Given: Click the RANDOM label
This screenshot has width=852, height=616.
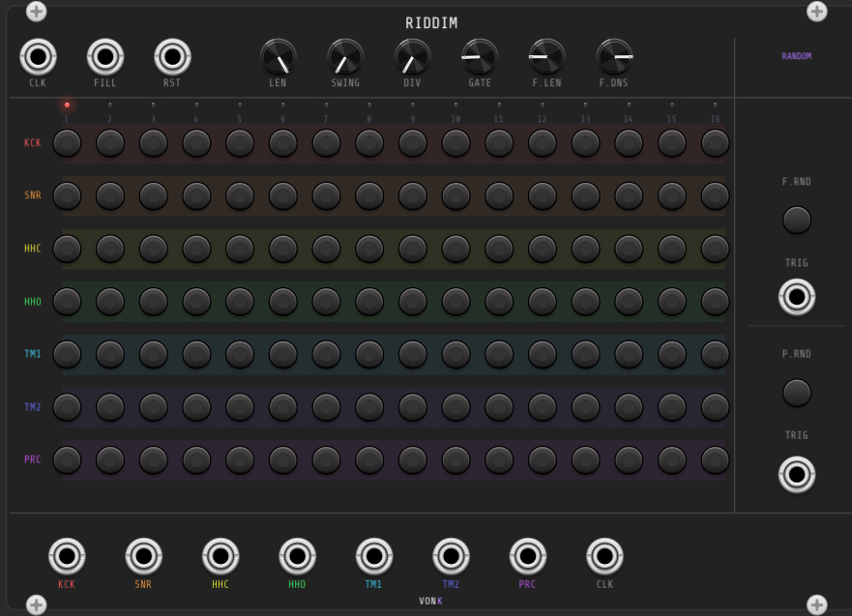Looking at the screenshot, I should (797, 56).
